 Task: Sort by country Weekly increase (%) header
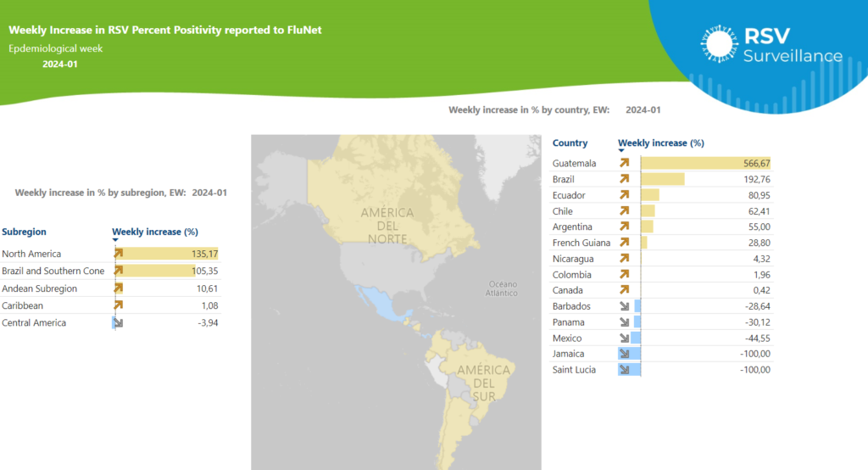[x=661, y=143]
